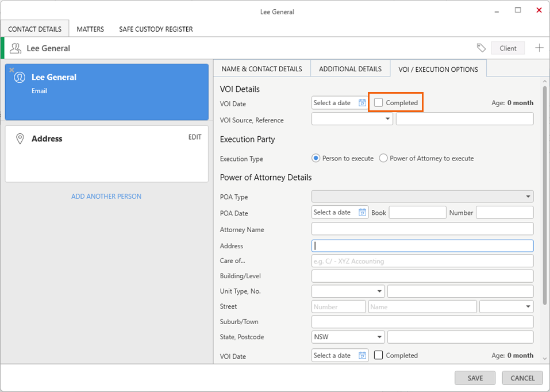Screen dimensions: 550x392
Task: Click the POA Number input field
Action: click(505, 212)
